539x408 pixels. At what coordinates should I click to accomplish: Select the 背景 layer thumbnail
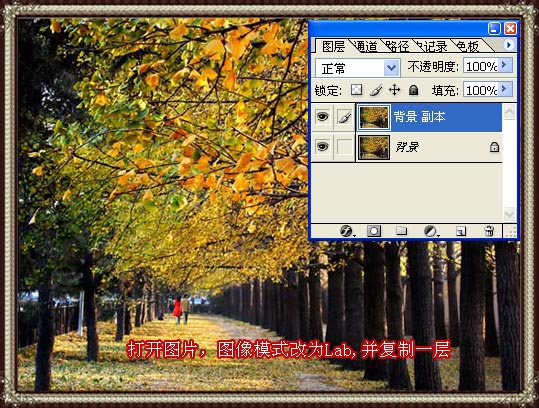(x=374, y=147)
